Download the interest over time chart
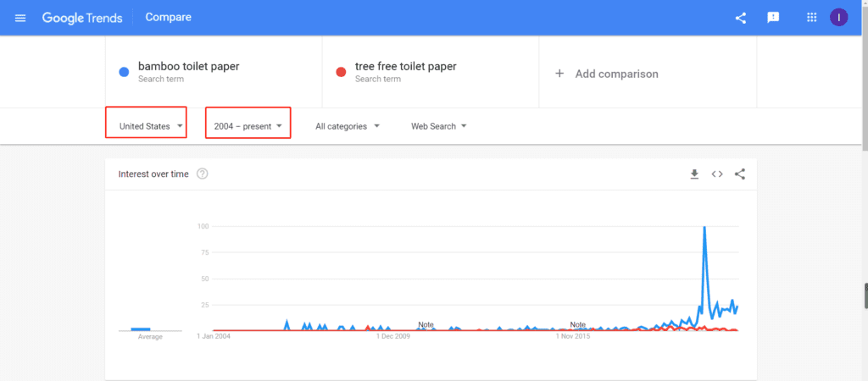 pyautogui.click(x=694, y=174)
